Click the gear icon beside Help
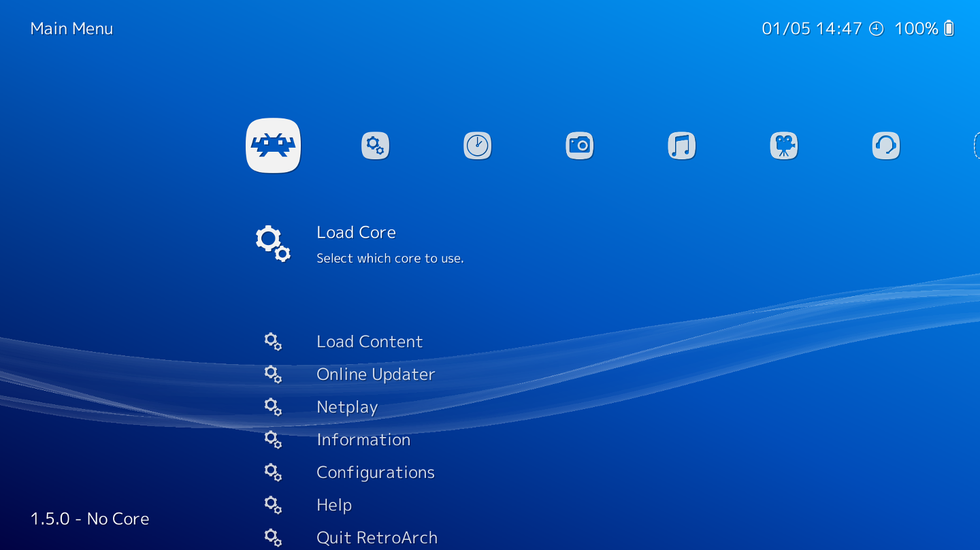Viewport: 980px width, 550px height. coord(273,505)
